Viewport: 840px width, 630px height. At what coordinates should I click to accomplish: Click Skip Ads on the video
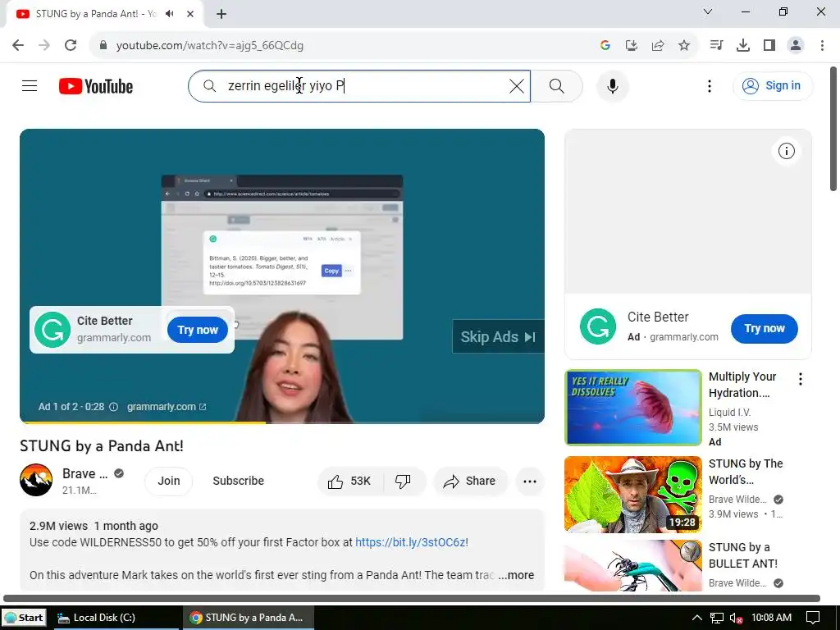[x=498, y=336]
